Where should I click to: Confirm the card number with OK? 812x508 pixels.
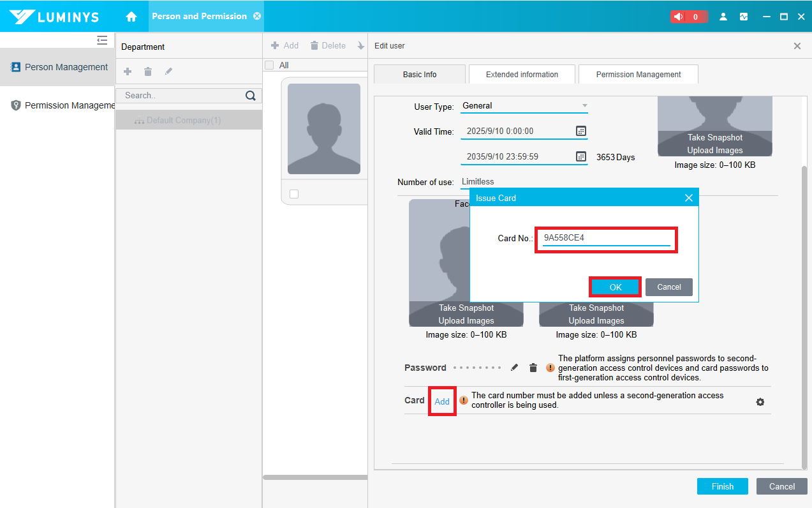[x=615, y=287]
